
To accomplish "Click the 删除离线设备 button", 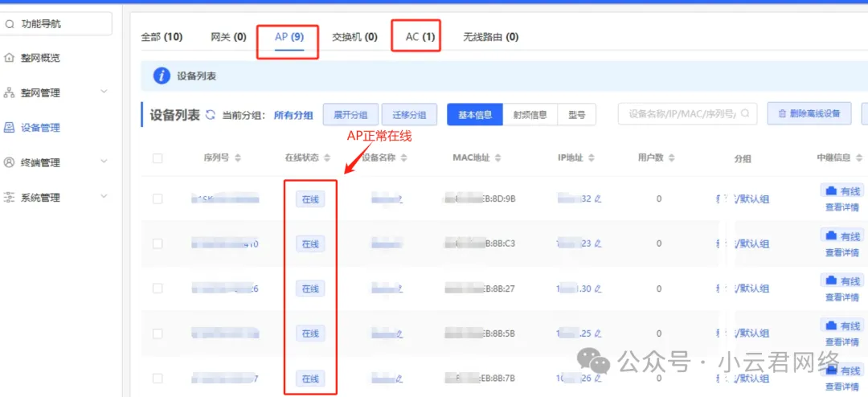I will click(809, 114).
